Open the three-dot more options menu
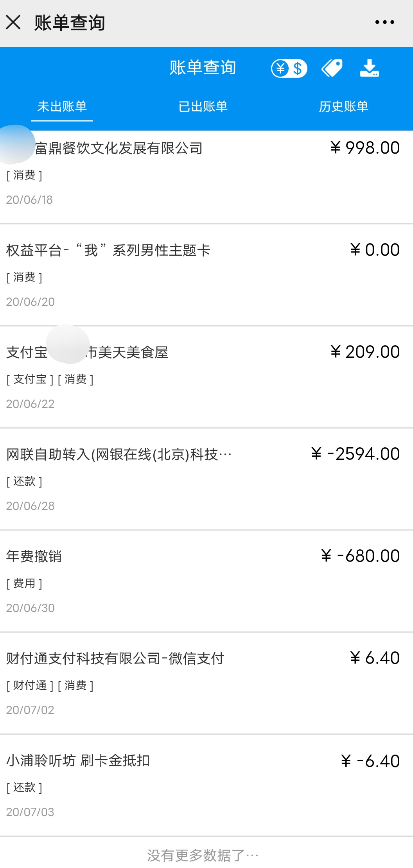413x868 pixels. (x=385, y=22)
